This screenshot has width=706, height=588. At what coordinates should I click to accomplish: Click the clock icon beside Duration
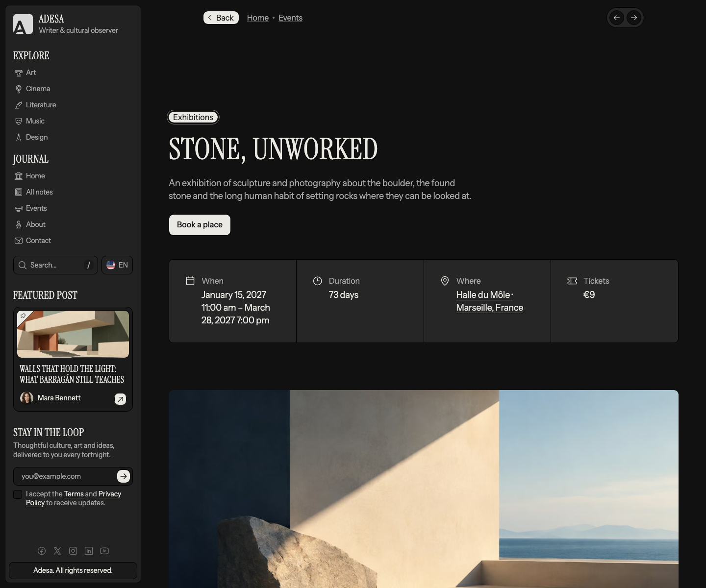coord(318,281)
